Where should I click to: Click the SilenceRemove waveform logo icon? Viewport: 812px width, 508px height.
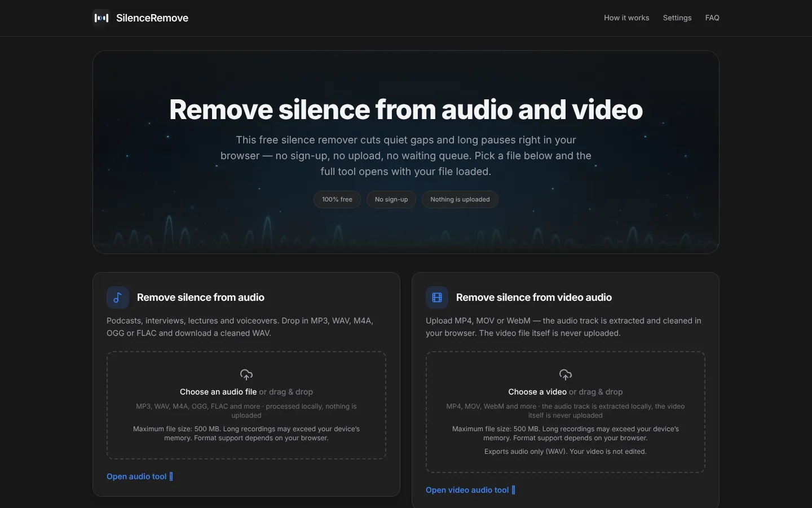click(101, 18)
